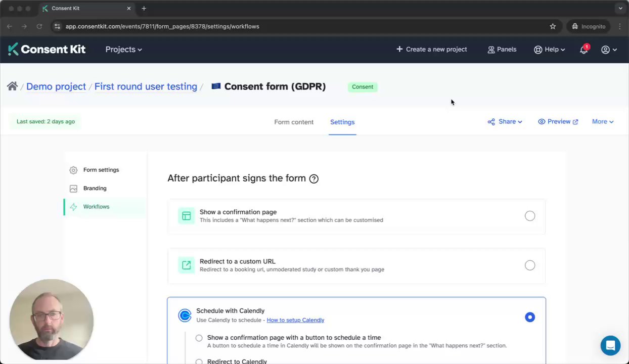Image resolution: width=629 pixels, height=364 pixels.
Task: Click the Consent form (GDPR) title
Action: [x=275, y=86]
